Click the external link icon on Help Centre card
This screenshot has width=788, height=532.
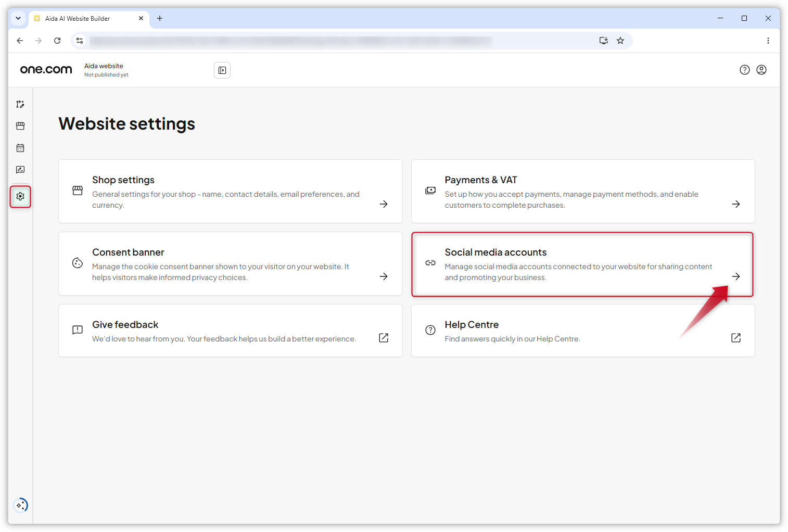click(736, 338)
